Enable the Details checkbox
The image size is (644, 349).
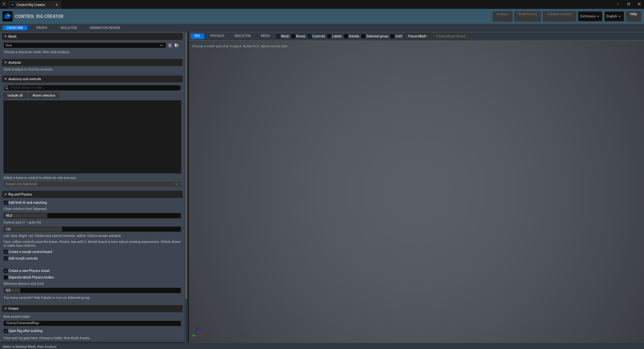[346, 36]
